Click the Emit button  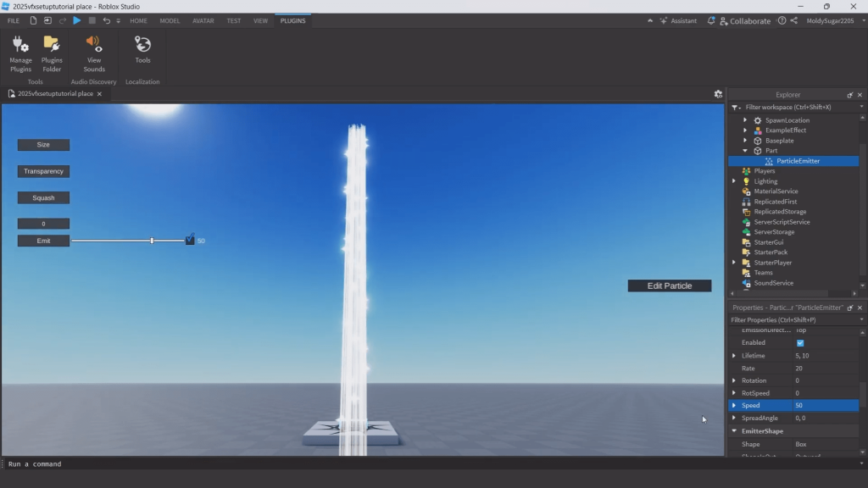click(x=43, y=241)
